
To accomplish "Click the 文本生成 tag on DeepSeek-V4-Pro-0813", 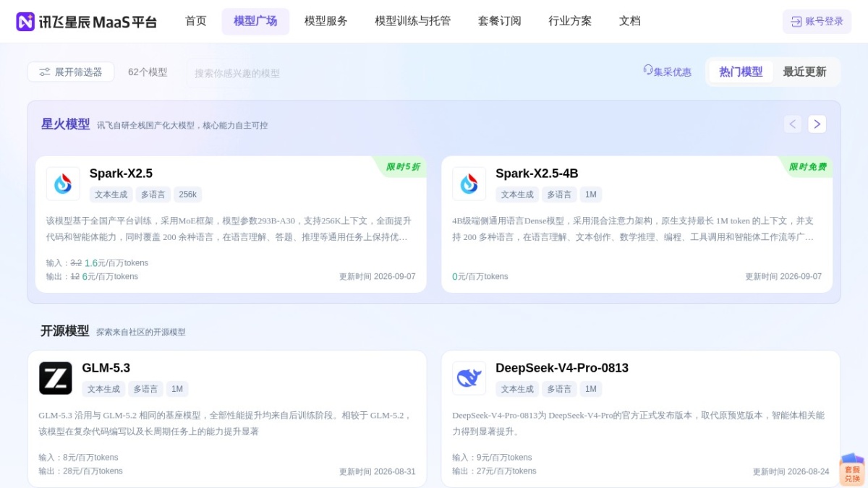I will click(517, 389).
